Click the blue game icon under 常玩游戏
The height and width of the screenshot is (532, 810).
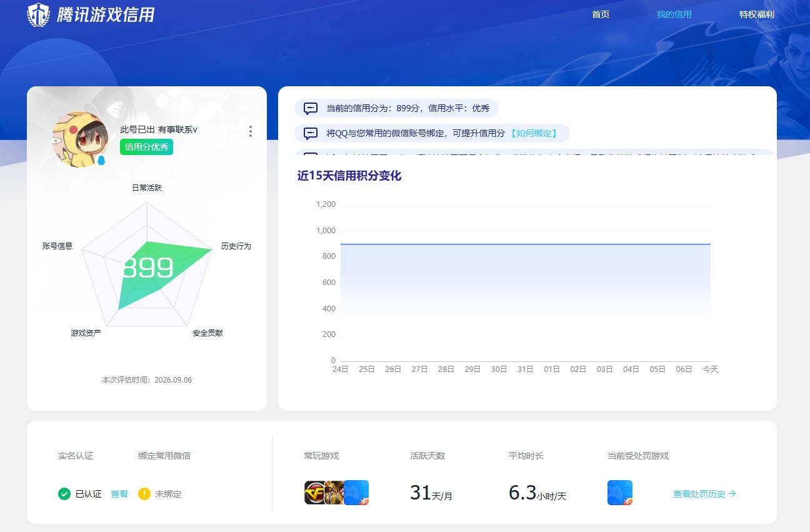tap(356, 493)
